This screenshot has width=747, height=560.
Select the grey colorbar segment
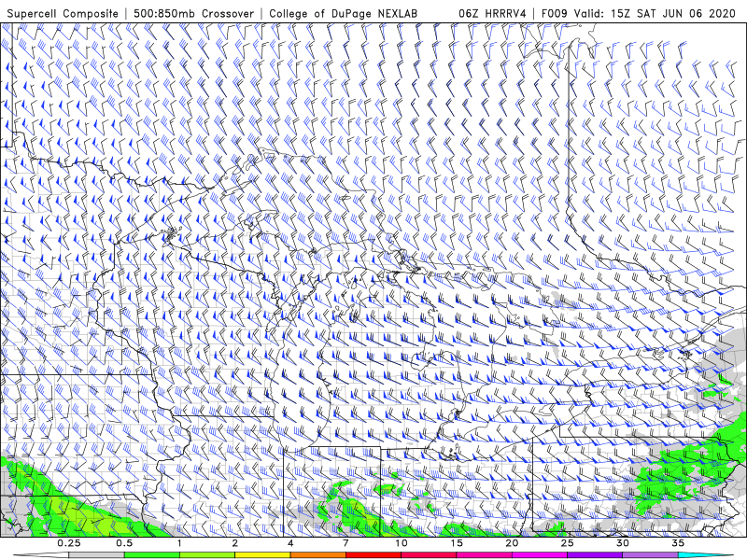97,555
